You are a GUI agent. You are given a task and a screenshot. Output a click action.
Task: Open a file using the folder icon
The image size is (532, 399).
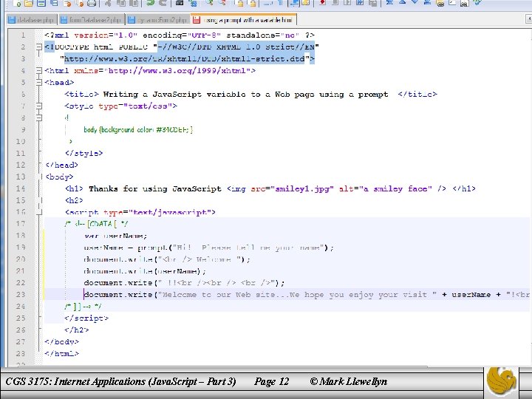click(x=29, y=3)
